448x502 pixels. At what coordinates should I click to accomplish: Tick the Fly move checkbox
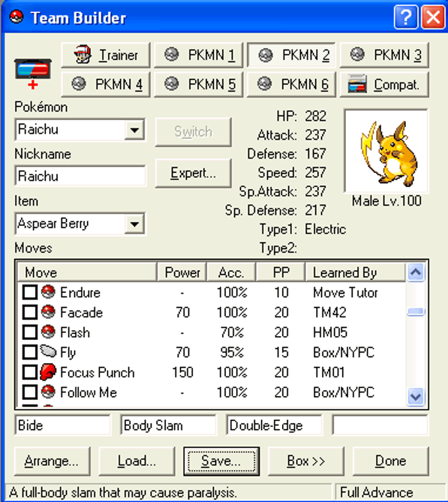[x=30, y=352]
